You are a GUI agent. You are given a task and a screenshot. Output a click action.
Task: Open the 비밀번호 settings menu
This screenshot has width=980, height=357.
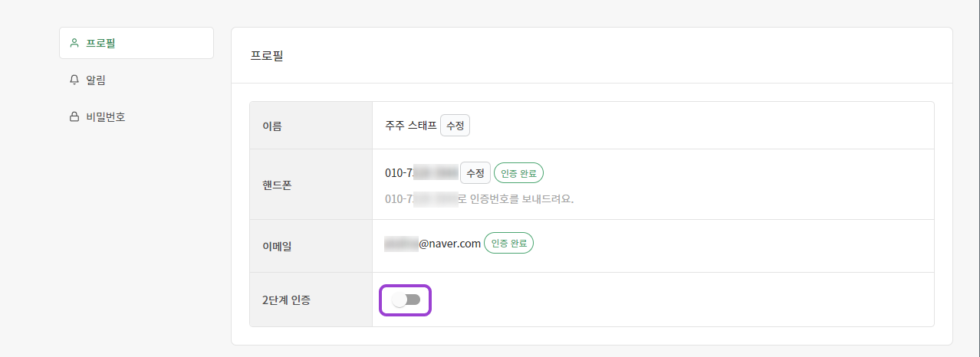tap(105, 117)
